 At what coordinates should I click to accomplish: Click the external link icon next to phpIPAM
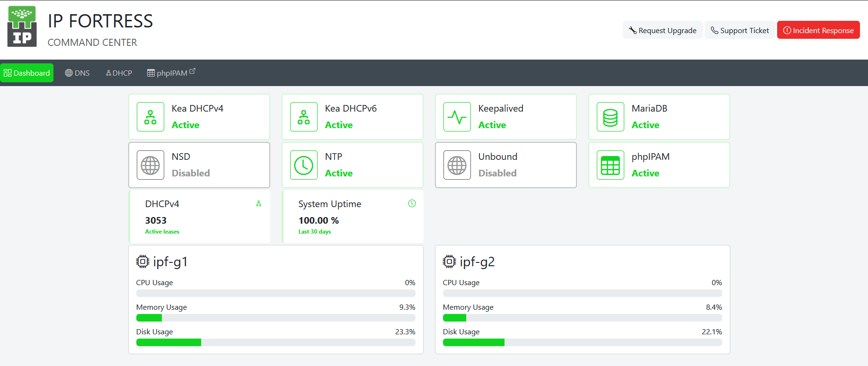(192, 71)
